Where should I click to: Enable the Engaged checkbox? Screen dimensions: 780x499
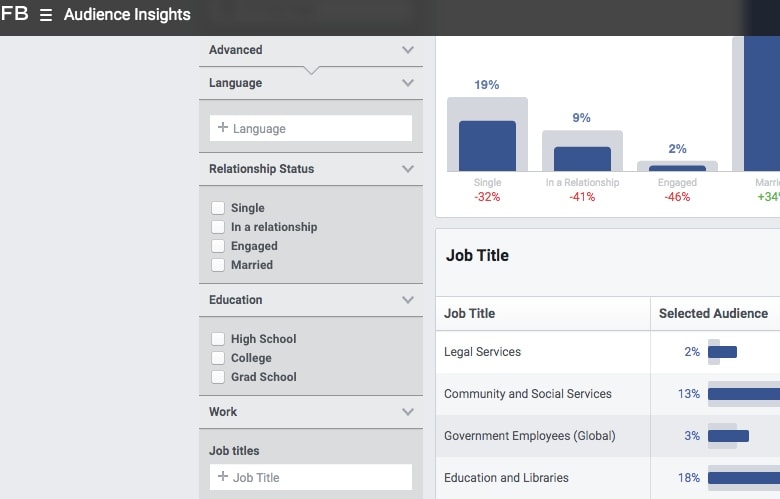(x=218, y=246)
